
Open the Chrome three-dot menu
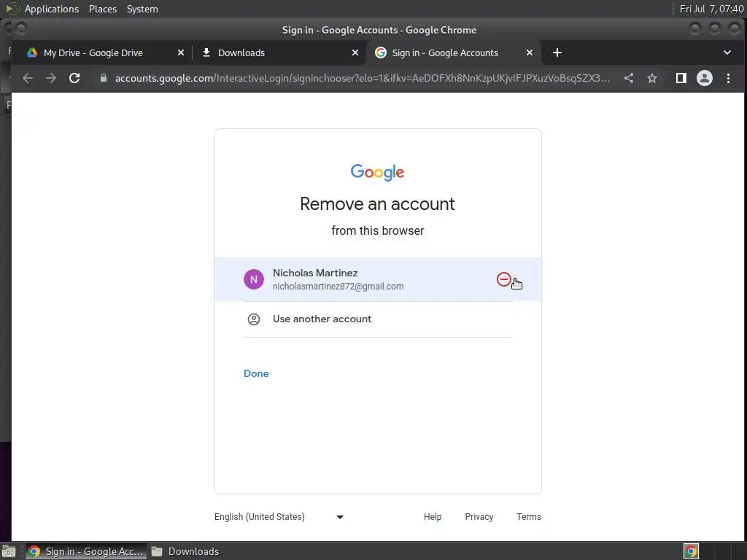728,78
